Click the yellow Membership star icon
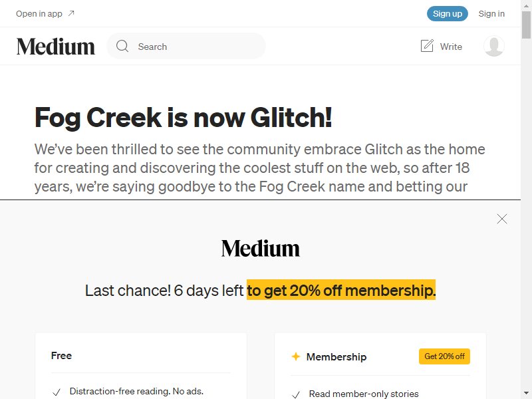Viewport: 532px width, 399px height. click(296, 356)
